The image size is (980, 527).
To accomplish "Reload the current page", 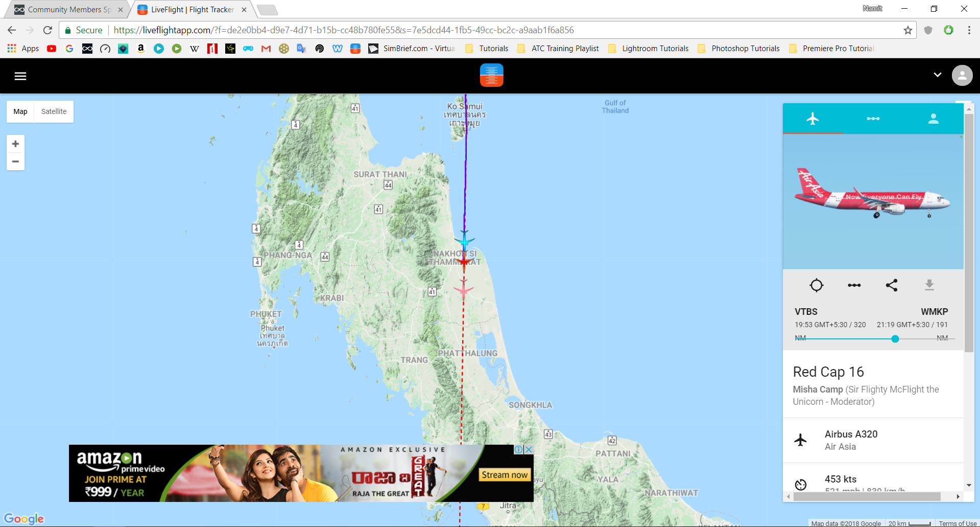I will pos(47,30).
